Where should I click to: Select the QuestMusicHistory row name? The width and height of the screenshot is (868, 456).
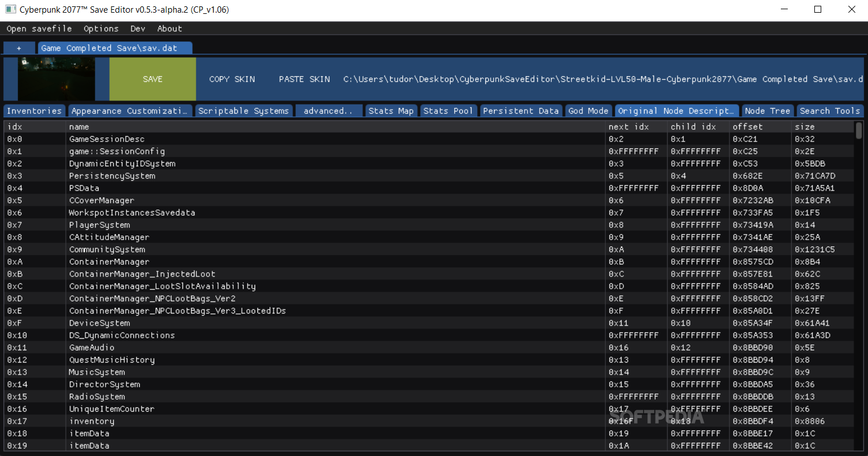(112, 360)
